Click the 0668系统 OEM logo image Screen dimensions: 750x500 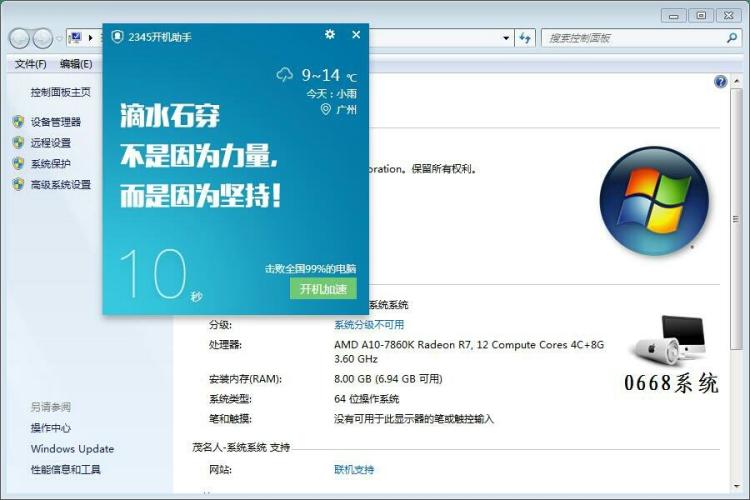[x=671, y=355]
